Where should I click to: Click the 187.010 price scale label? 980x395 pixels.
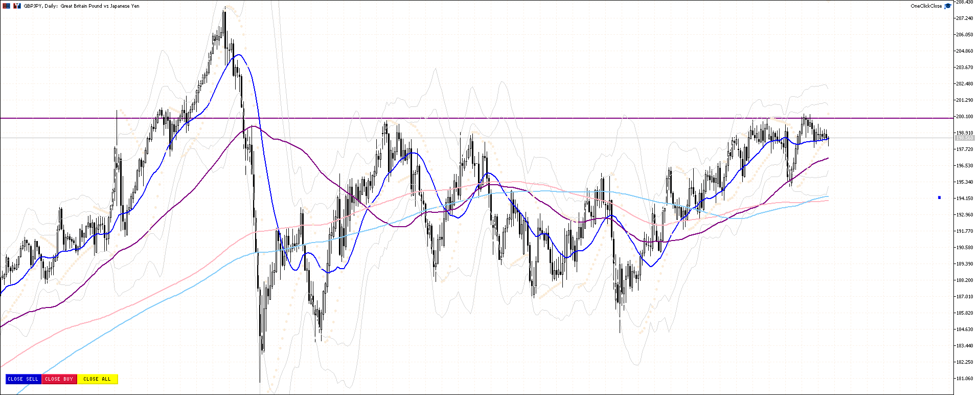(x=965, y=297)
